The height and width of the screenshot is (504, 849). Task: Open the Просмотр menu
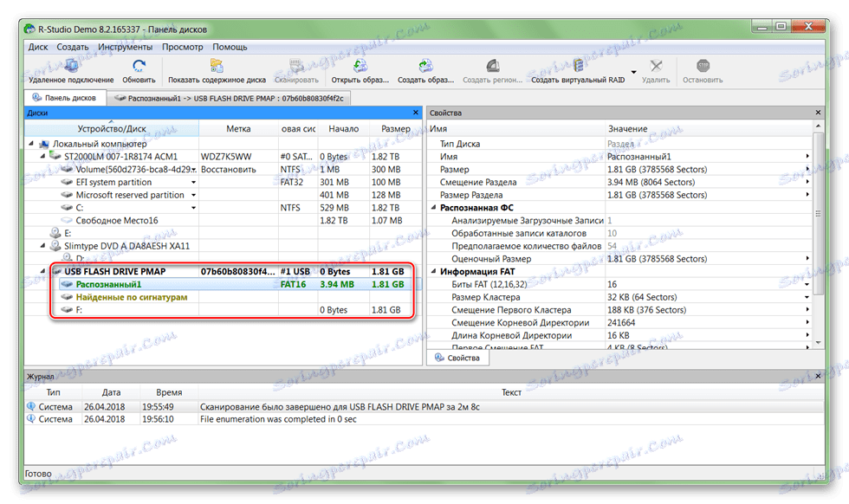pos(183,47)
